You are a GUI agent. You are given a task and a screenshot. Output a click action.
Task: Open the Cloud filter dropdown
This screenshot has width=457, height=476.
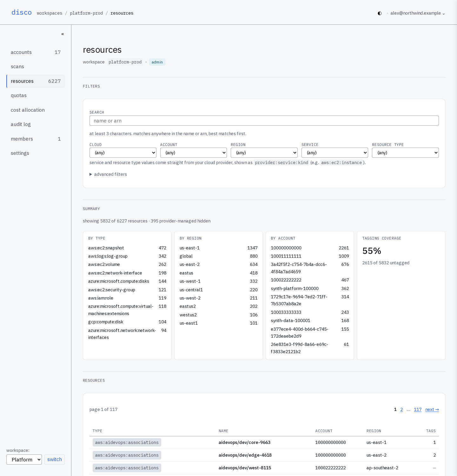click(x=123, y=153)
